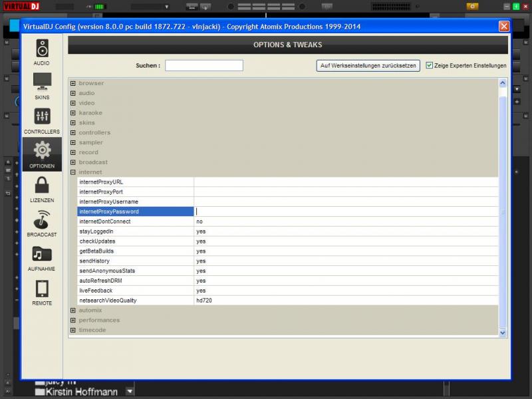Click netsearchVideoQuality value 'hd720'
The height and width of the screenshot is (399, 532).
(204, 301)
